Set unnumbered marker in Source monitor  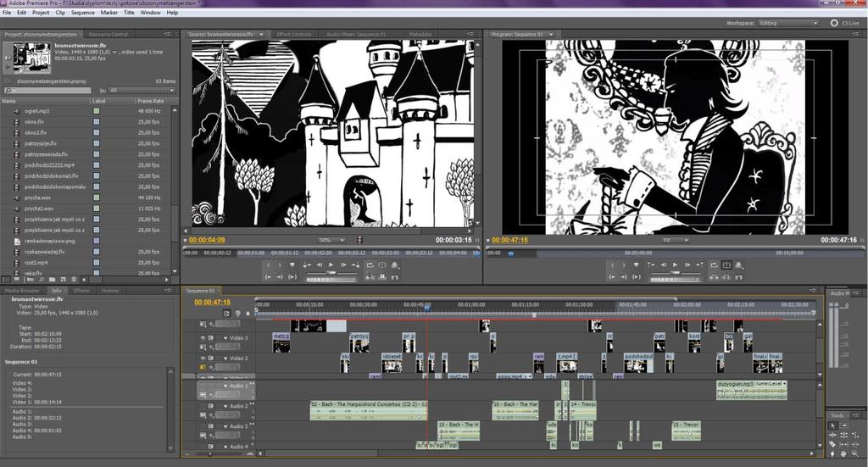tap(292, 265)
